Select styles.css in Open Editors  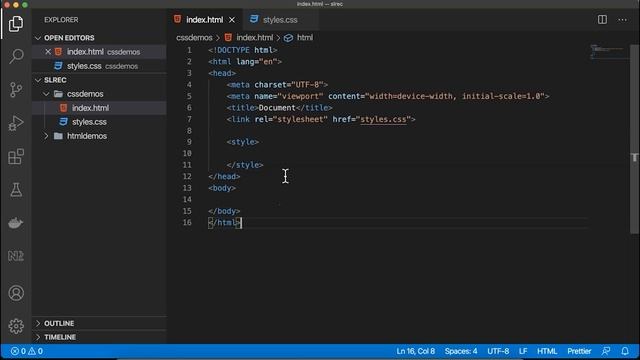[x=100, y=66]
